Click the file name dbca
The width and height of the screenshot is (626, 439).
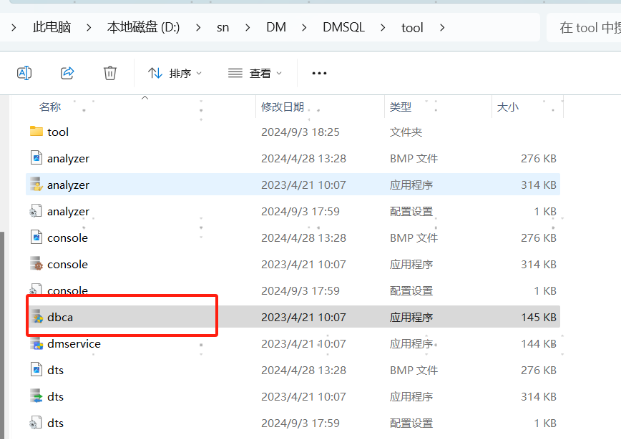60,317
